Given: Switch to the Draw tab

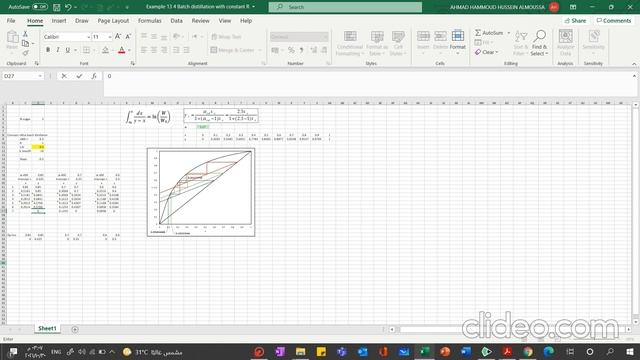Looking at the screenshot, I should click(x=82, y=20).
